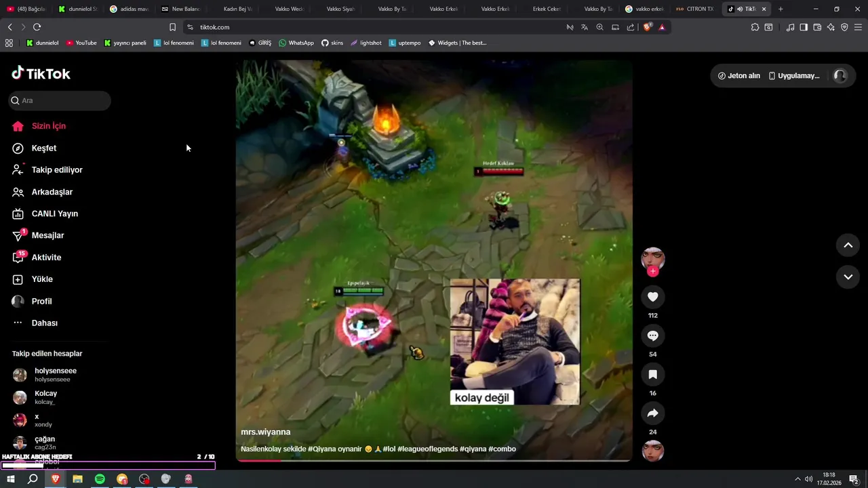Click the #combo hashtag
The width and height of the screenshot is (868, 488).
tap(502, 449)
